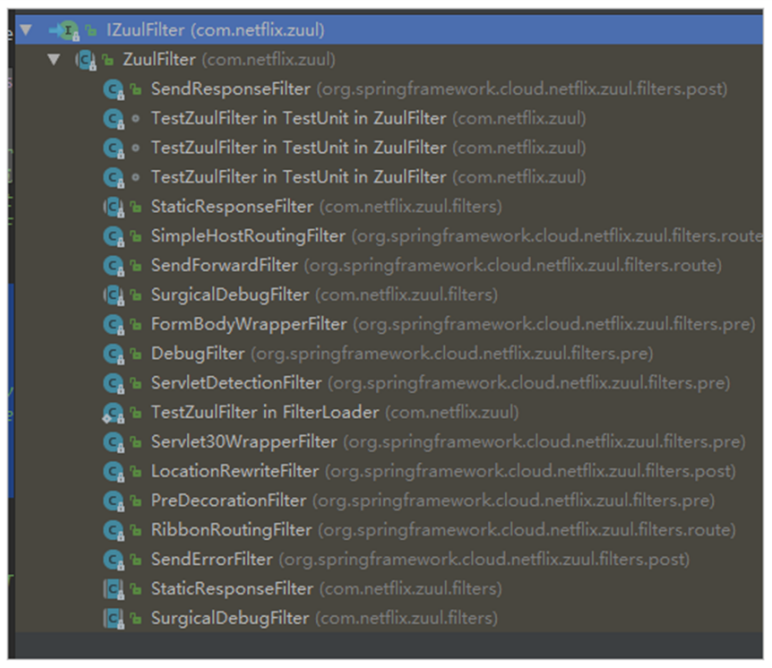Viewport: 772px width, 668px height.
Task: Click the class icon next to SendForwardFilter
Action: pos(114,266)
